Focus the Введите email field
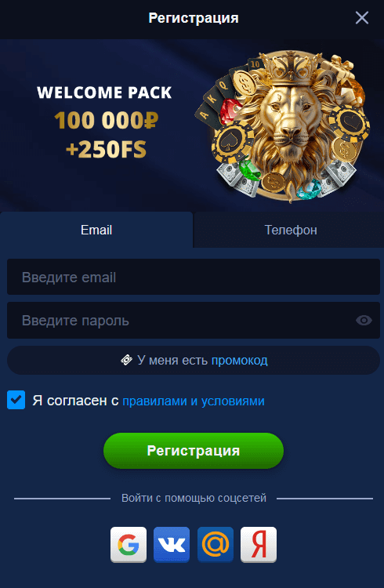384x588 pixels. (x=194, y=277)
